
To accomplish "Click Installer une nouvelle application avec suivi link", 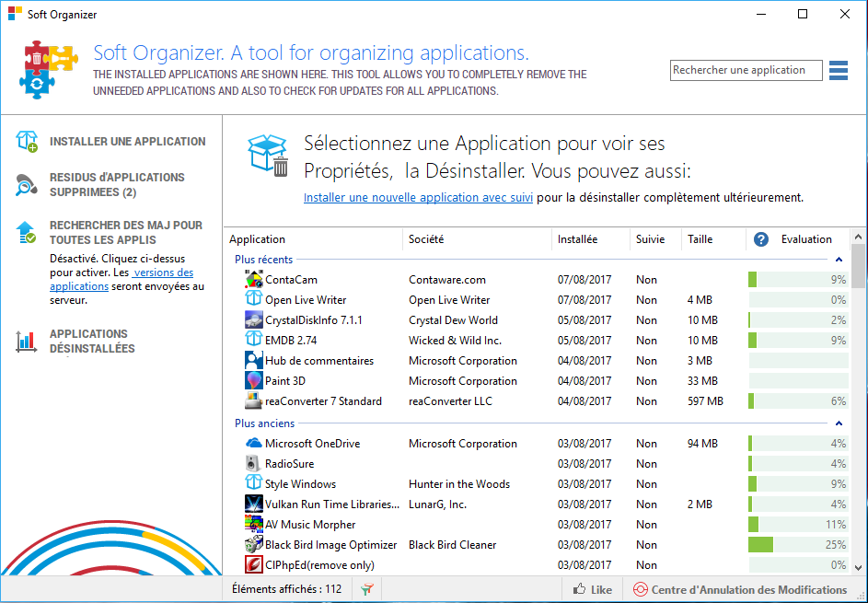I will (418, 197).
